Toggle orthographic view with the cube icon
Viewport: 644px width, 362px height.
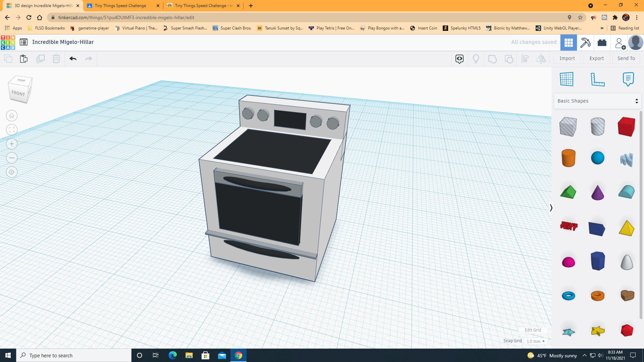[x=11, y=172]
